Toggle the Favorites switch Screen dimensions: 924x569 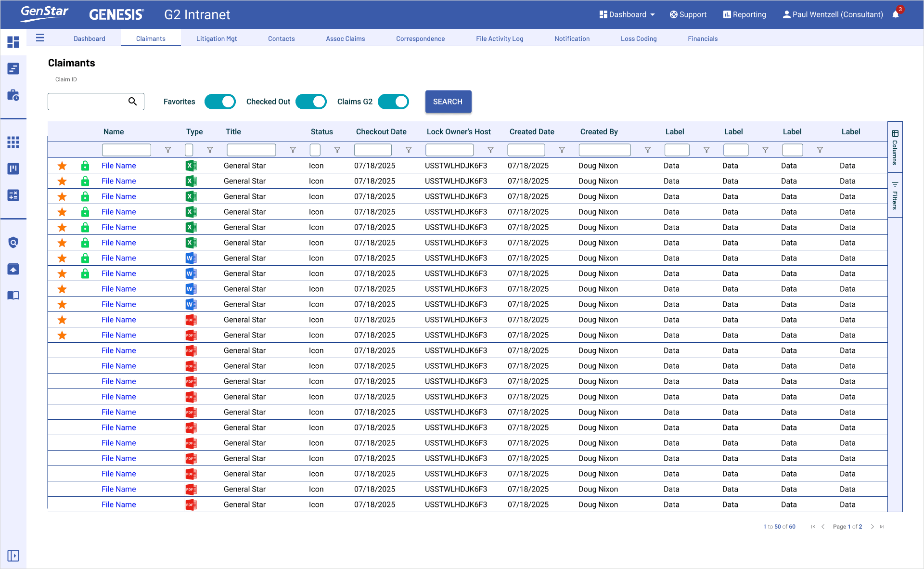pos(220,102)
